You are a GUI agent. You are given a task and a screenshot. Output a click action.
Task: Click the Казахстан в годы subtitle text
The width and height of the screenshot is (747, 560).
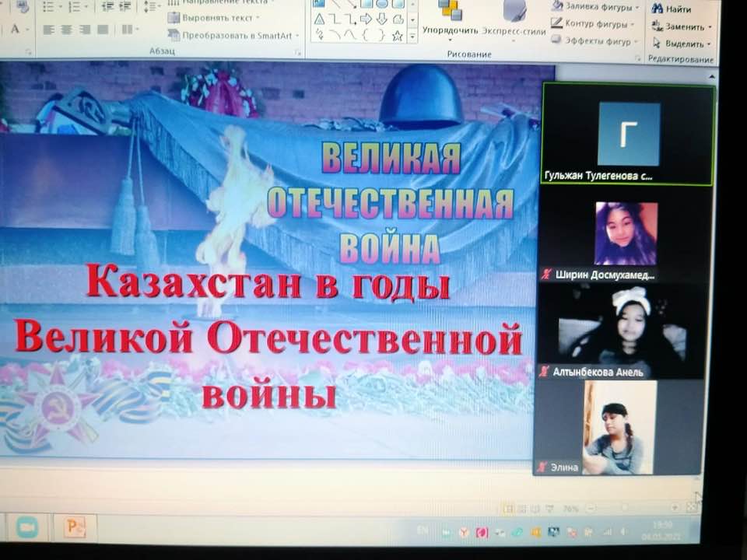(268, 282)
